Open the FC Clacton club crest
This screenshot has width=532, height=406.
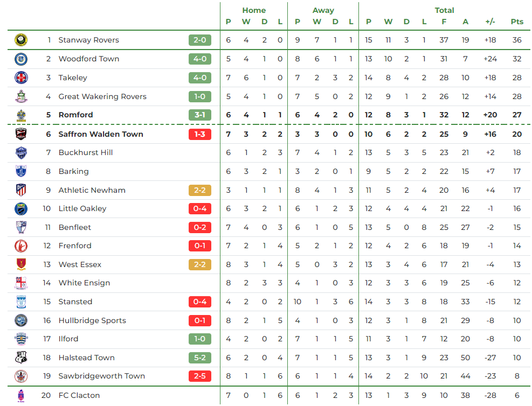(x=21, y=395)
